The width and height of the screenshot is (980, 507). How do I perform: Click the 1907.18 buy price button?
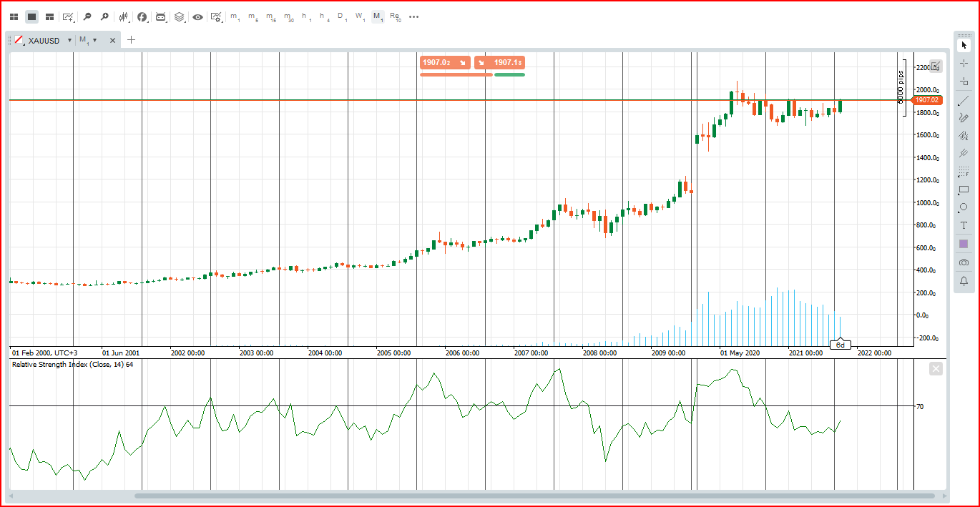pyautogui.click(x=499, y=63)
